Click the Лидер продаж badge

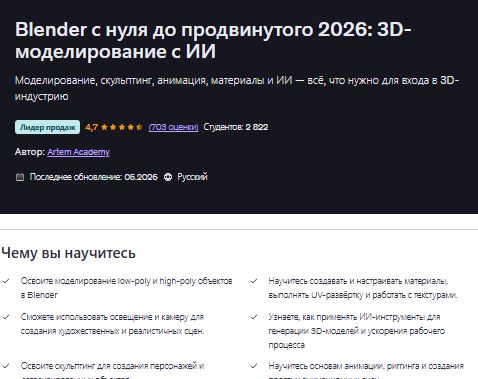tap(47, 127)
